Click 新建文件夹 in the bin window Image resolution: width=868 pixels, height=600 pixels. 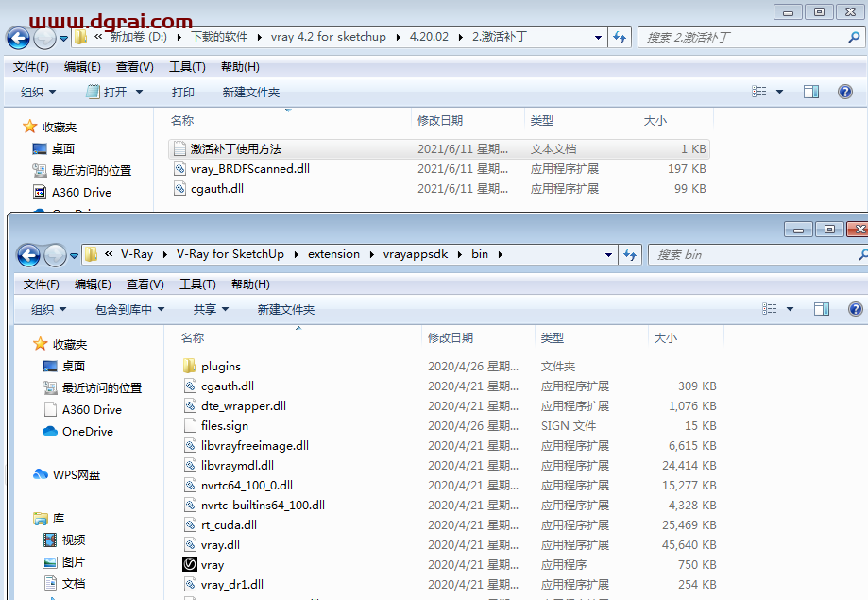285,309
